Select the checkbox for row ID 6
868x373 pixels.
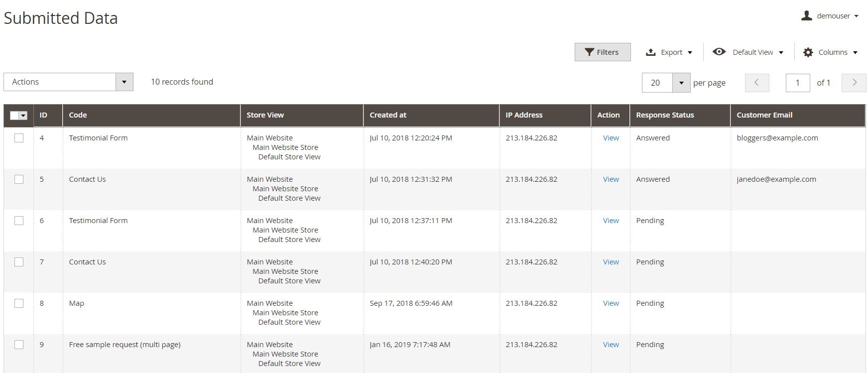click(x=19, y=221)
